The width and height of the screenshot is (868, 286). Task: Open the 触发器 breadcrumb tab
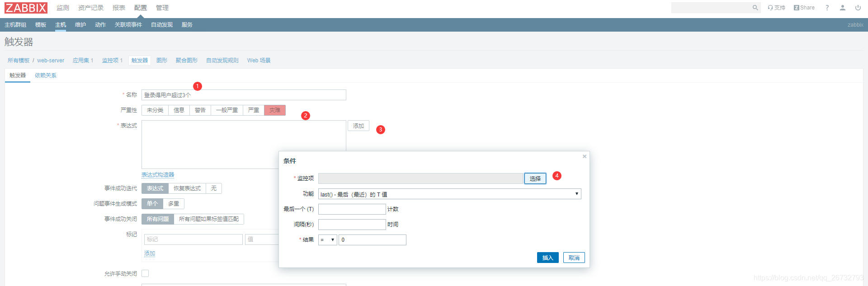140,61
